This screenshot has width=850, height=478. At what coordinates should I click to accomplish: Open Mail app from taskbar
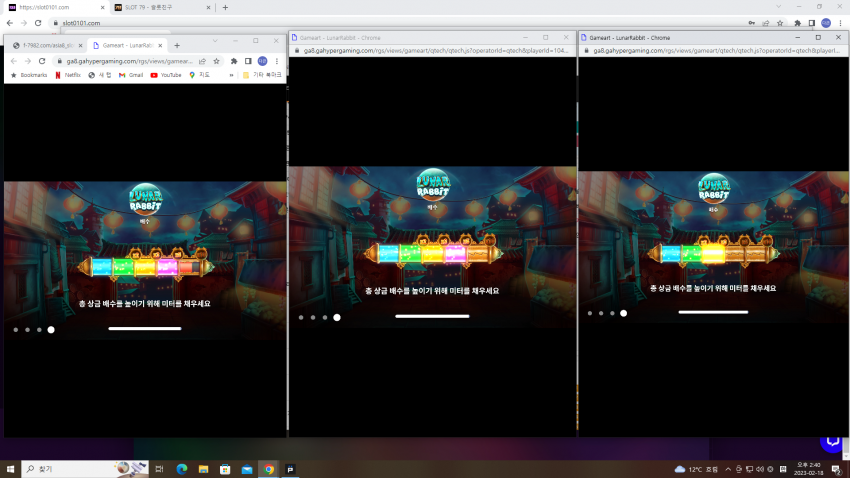pyautogui.click(x=247, y=469)
